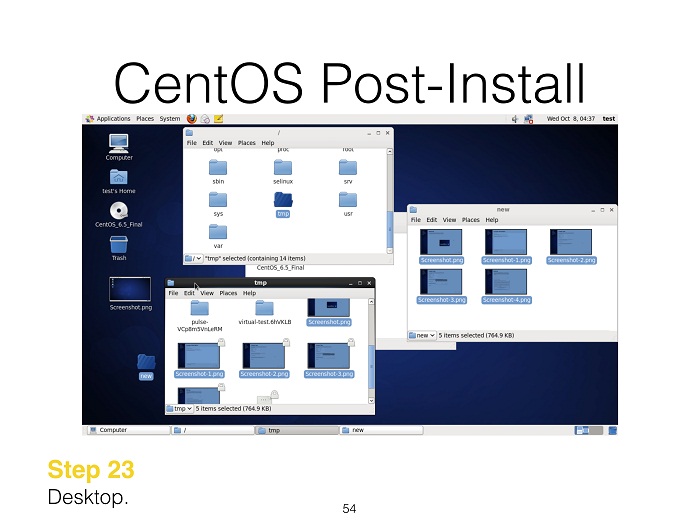
Task: Open Edit menu in the / window
Action: [x=208, y=143]
